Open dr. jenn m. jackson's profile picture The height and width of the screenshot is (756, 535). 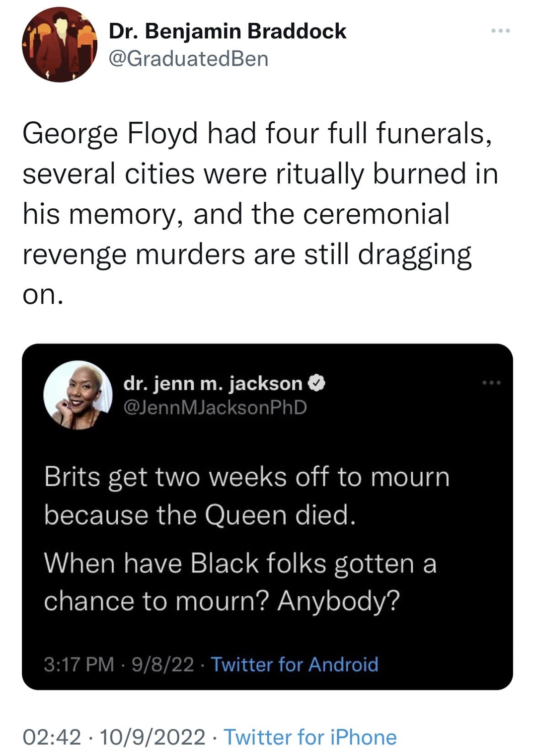[78, 395]
